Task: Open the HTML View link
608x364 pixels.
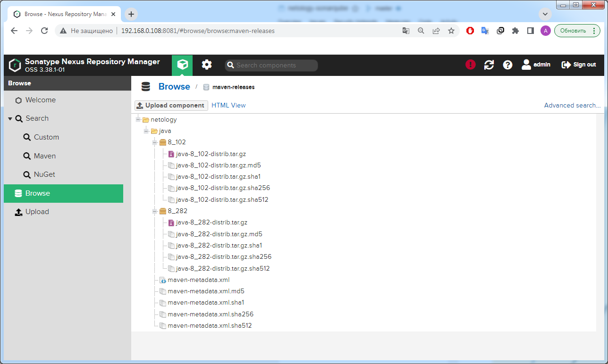Action: tap(228, 105)
